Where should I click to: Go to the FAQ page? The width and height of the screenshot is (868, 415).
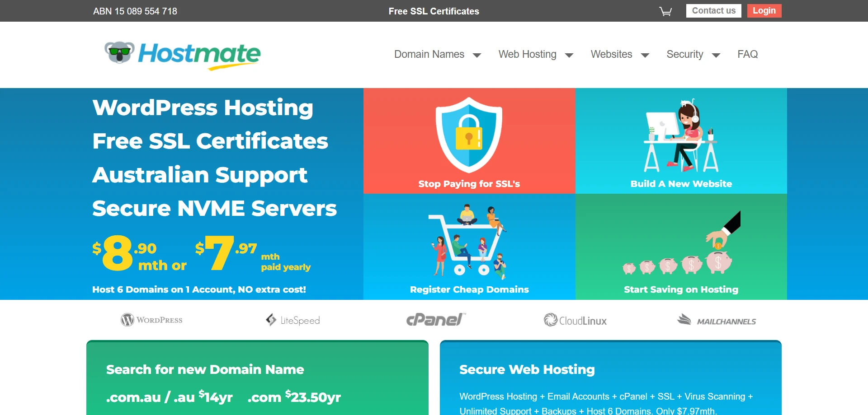click(x=748, y=54)
